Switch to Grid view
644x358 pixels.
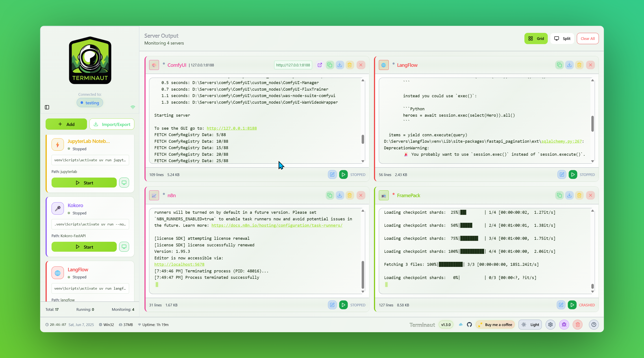click(x=536, y=39)
